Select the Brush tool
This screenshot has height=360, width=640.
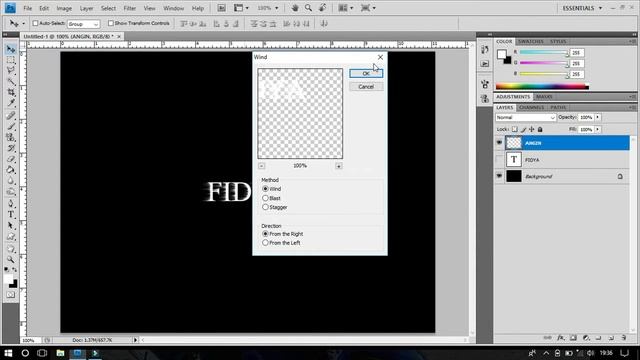pyautogui.click(x=11, y=127)
